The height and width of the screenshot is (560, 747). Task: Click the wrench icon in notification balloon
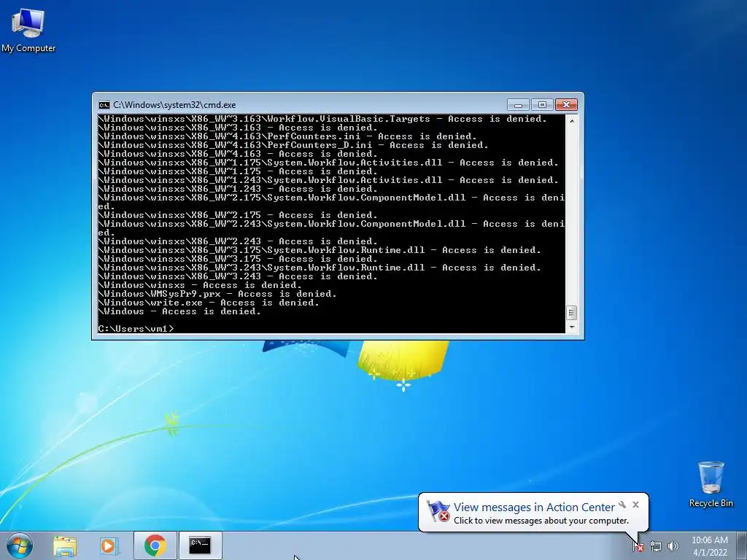point(622,505)
